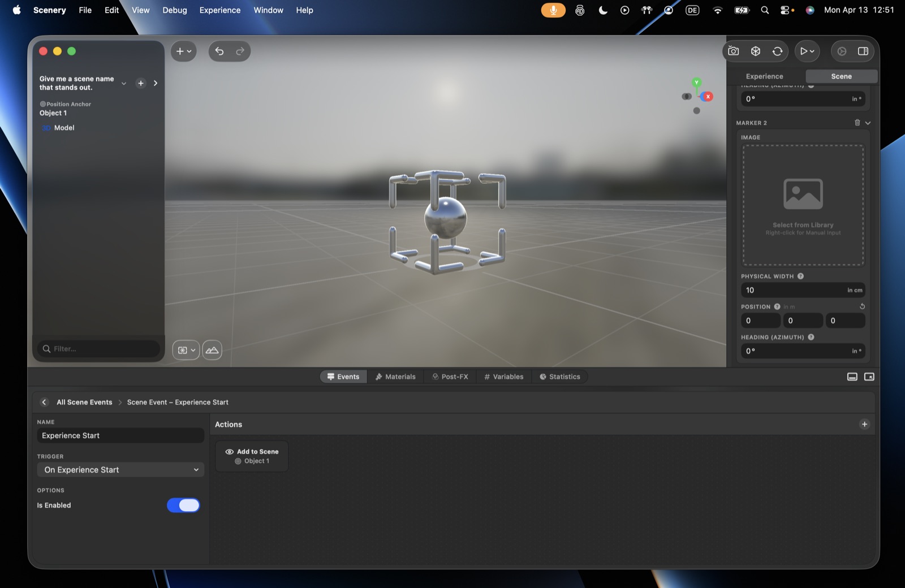Disable the Is Enabled switch

coord(183,505)
